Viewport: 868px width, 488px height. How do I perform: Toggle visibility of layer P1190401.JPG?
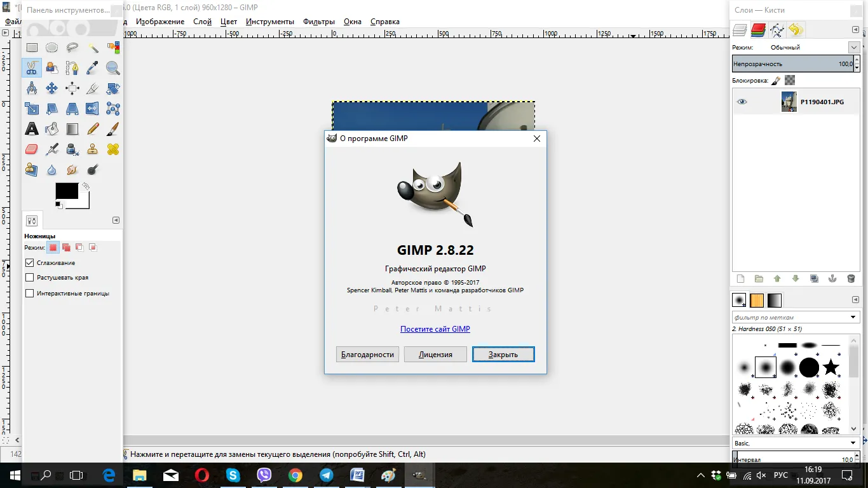(742, 102)
